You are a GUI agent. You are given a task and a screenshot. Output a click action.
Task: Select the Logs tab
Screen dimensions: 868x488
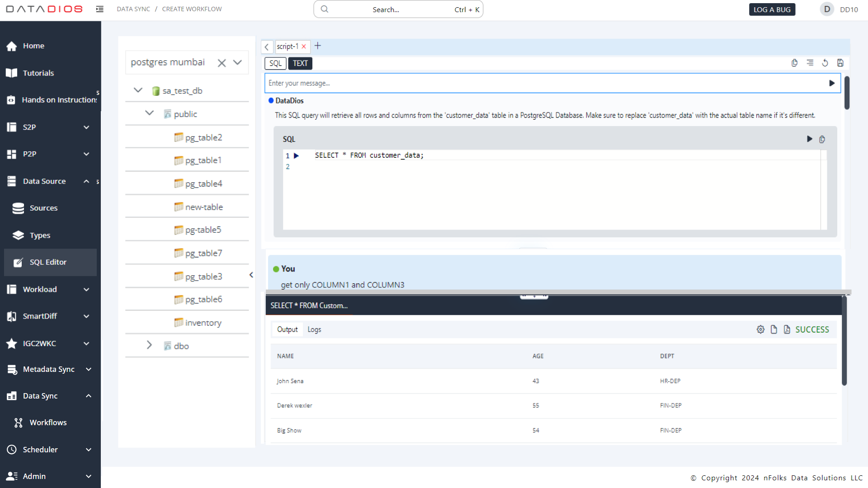[314, 329]
